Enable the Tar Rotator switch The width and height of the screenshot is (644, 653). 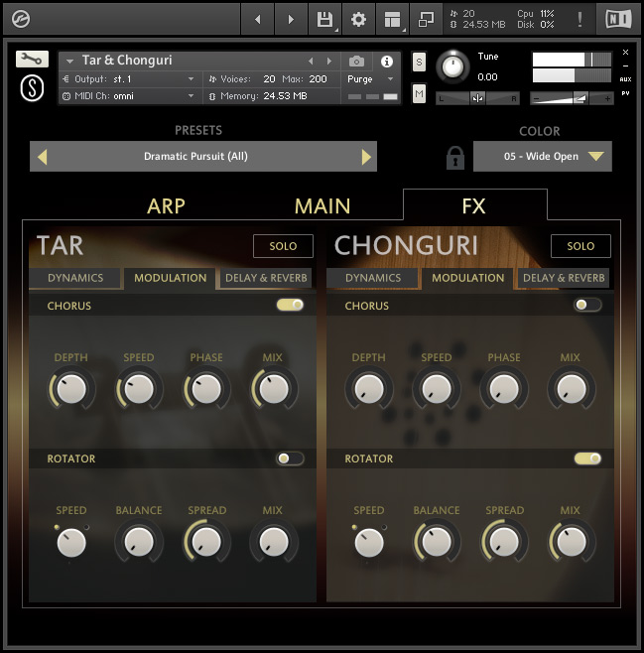tap(290, 458)
